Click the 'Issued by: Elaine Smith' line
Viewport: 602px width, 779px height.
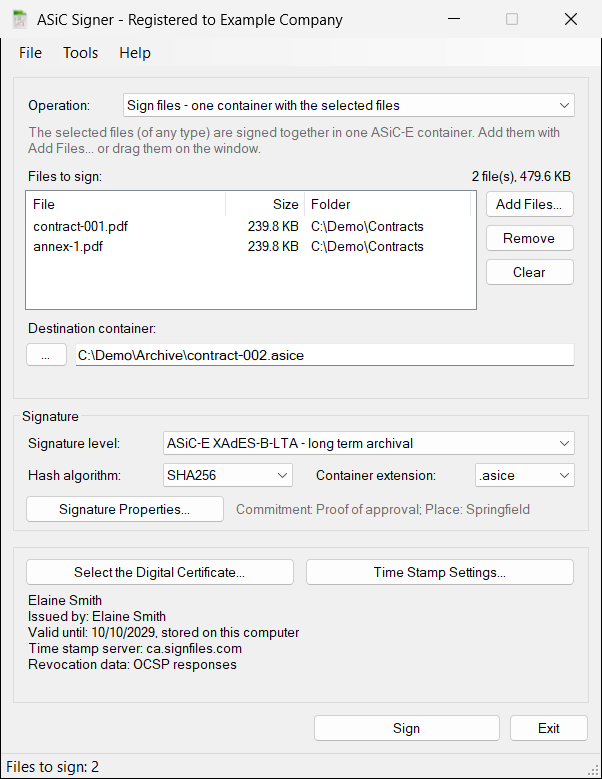pyautogui.click(x=97, y=617)
